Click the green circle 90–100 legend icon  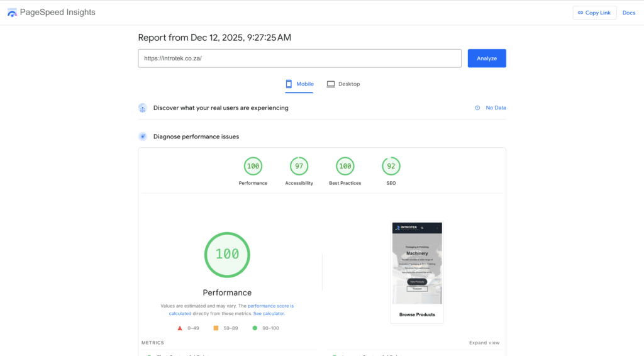(255, 328)
